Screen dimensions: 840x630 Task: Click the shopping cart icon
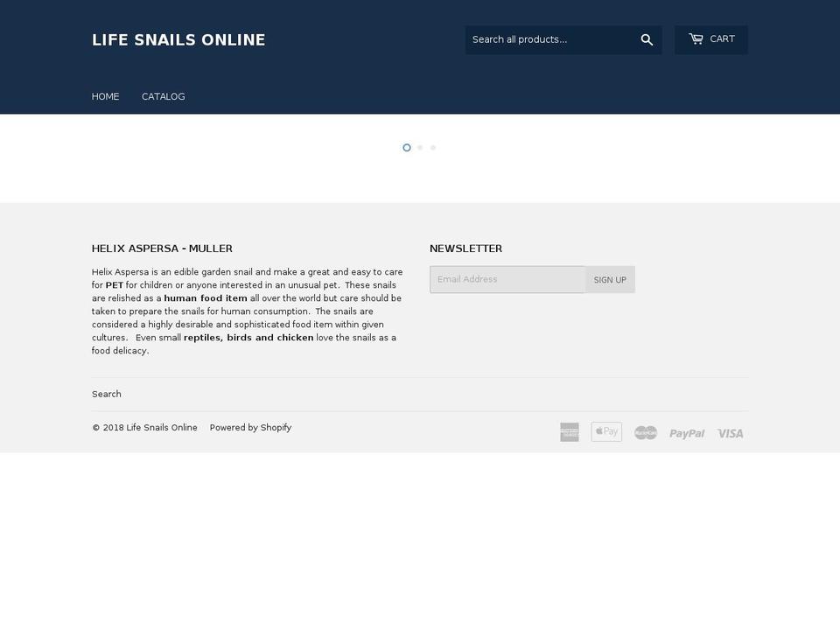696,38
